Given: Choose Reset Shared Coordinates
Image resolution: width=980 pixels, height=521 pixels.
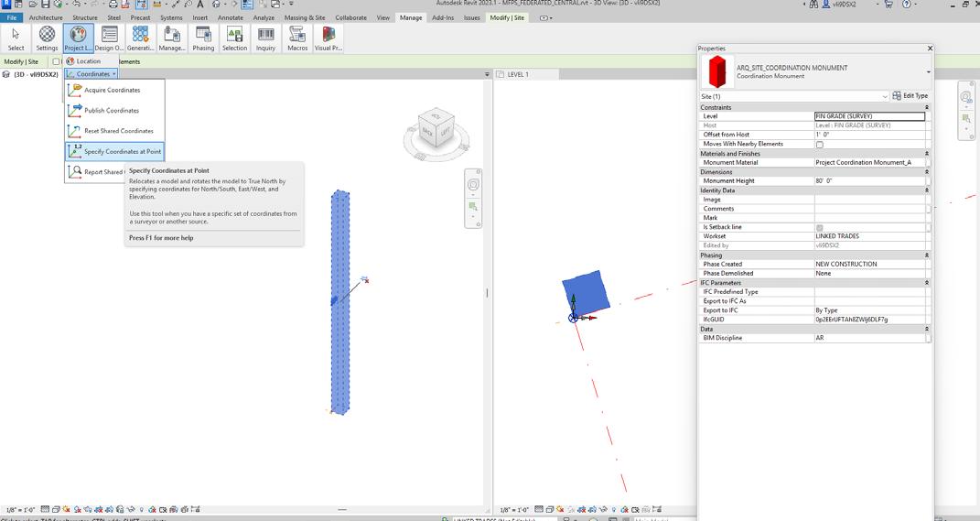Looking at the screenshot, I should [114, 131].
